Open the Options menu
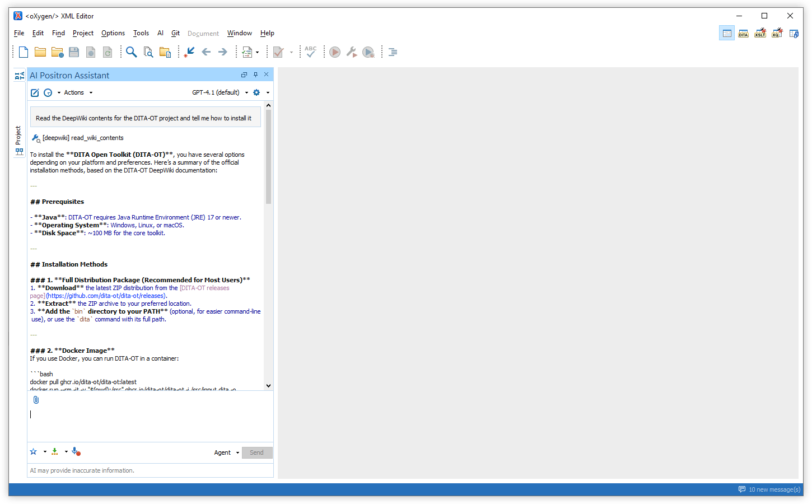Viewport: 812px width, 504px height. [113, 33]
